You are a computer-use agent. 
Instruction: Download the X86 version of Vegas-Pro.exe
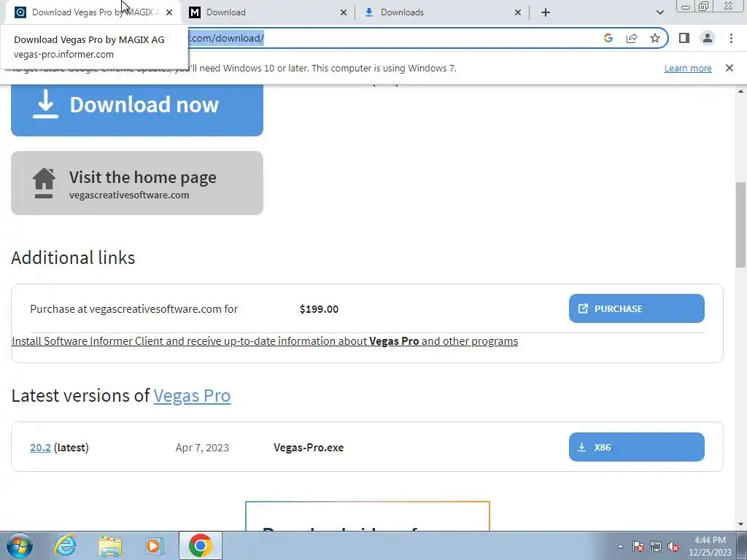click(636, 447)
